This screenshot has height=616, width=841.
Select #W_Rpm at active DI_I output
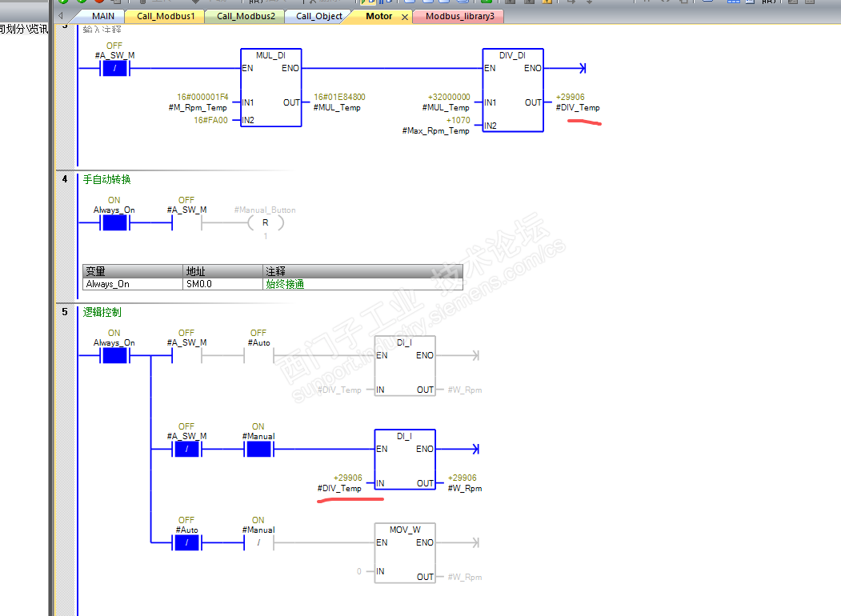[464, 489]
